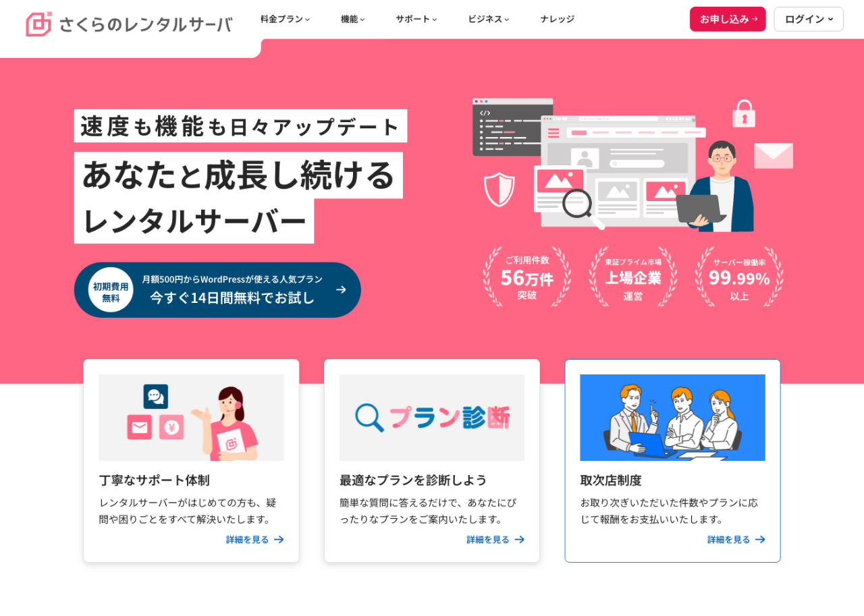Click the shield icon in the hero illustration
The width and height of the screenshot is (864, 616).
pyautogui.click(x=500, y=190)
